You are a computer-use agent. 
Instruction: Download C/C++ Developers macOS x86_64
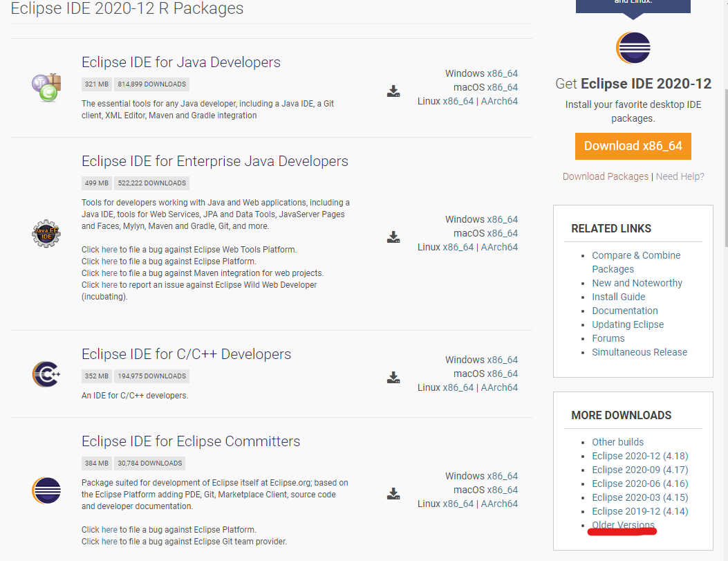pos(503,374)
